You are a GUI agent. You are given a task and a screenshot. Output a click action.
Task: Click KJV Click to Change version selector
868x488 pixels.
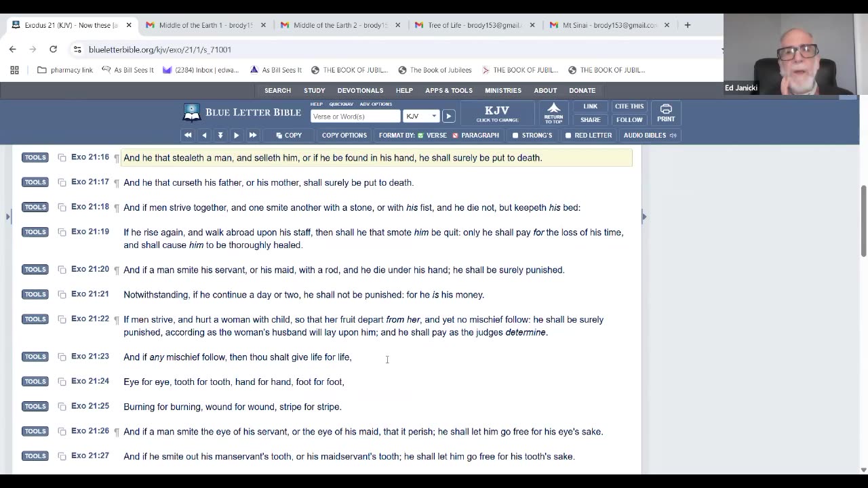pos(497,113)
